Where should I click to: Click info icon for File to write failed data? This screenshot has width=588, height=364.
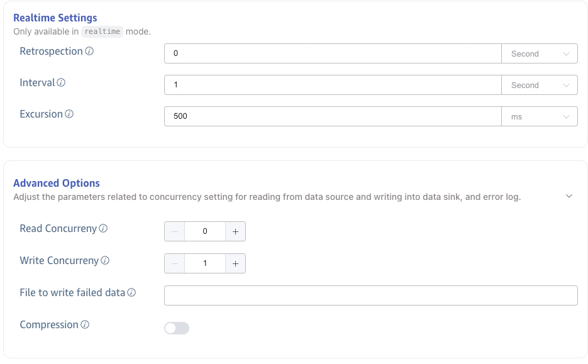[x=131, y=292]
